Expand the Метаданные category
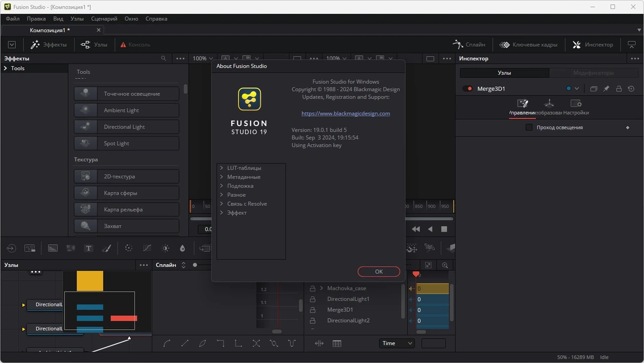Screen dimensions: 644x363 (x=221, y=177)
